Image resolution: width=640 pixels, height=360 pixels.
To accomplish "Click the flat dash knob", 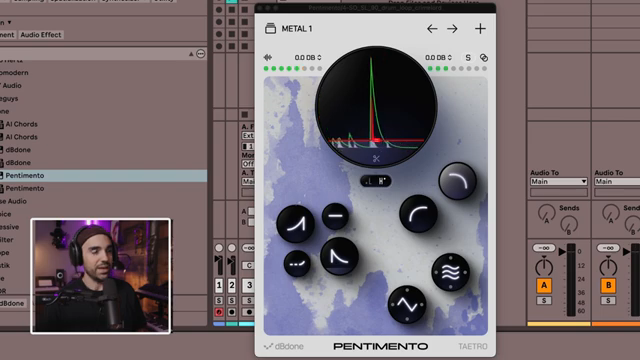I will 335,216.
